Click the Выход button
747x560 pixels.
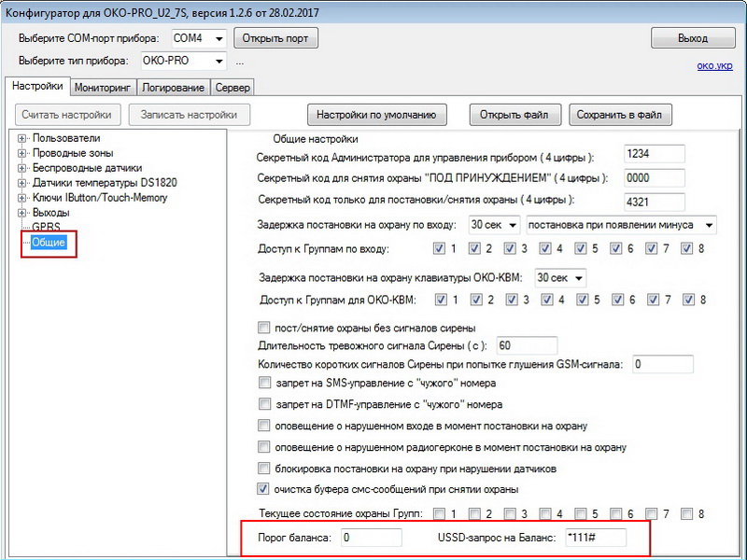click(x=693, y=38)
